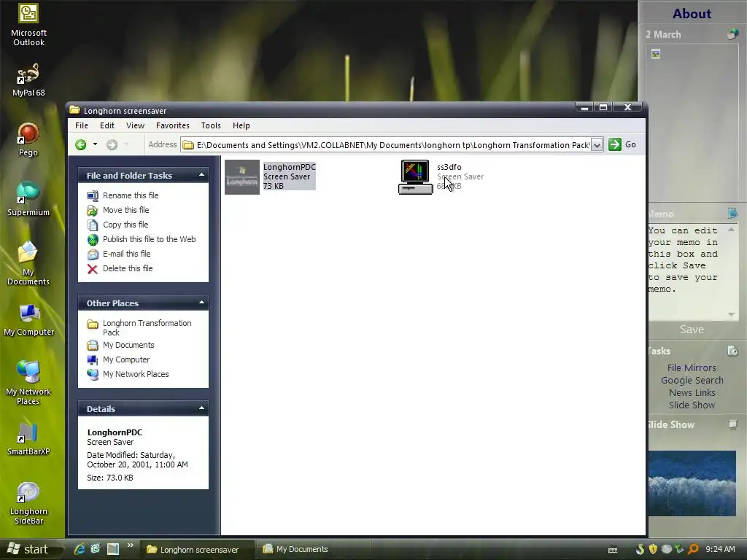The image size is (747, 560).
Task: Launch the Pego desktop shortcut
Action: tap(28, 140)
